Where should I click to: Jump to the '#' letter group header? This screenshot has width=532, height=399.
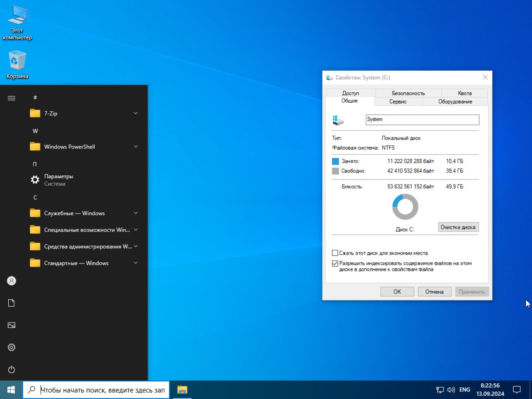point(35,97)
